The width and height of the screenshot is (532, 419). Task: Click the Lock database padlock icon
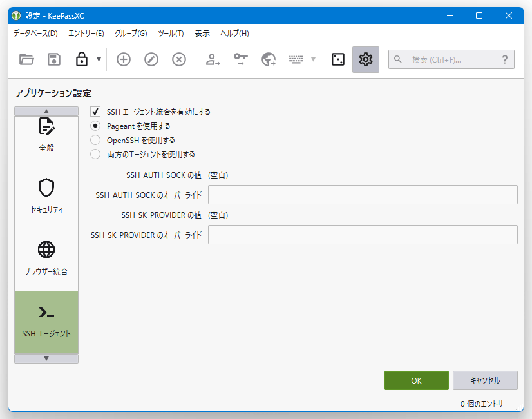81,59
